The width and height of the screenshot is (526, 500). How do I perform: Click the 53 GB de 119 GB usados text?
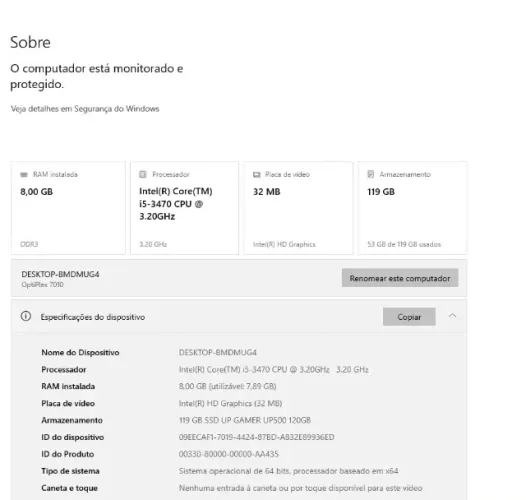tap(404, 244)
